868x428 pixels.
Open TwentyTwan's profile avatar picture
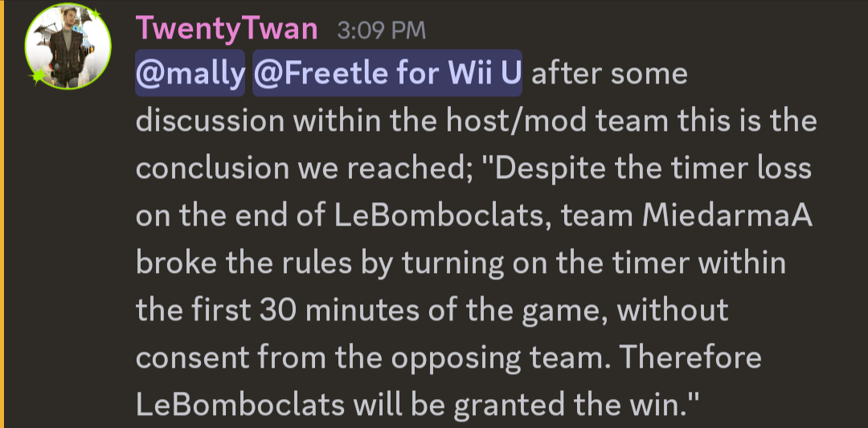68,47
